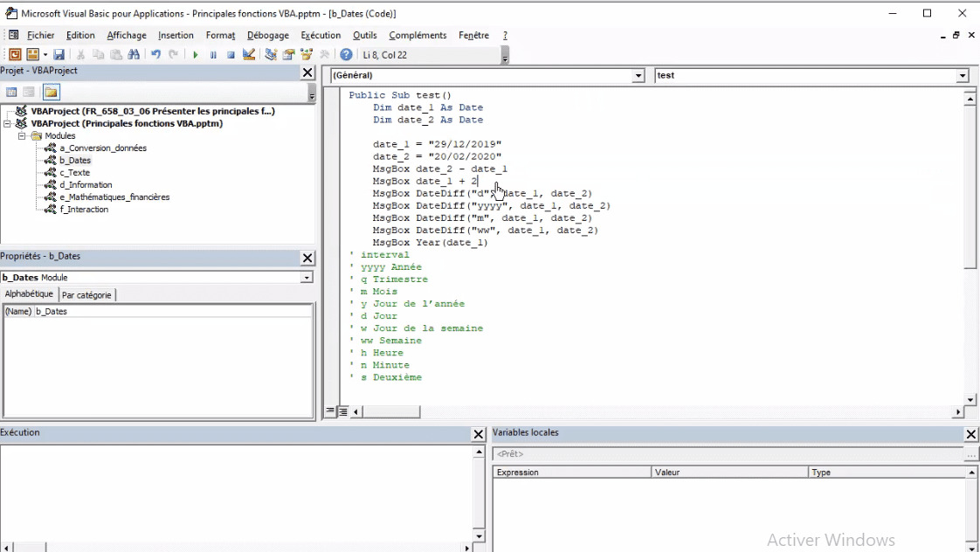Toggle Folders view in Project panel

coord(51,93)
